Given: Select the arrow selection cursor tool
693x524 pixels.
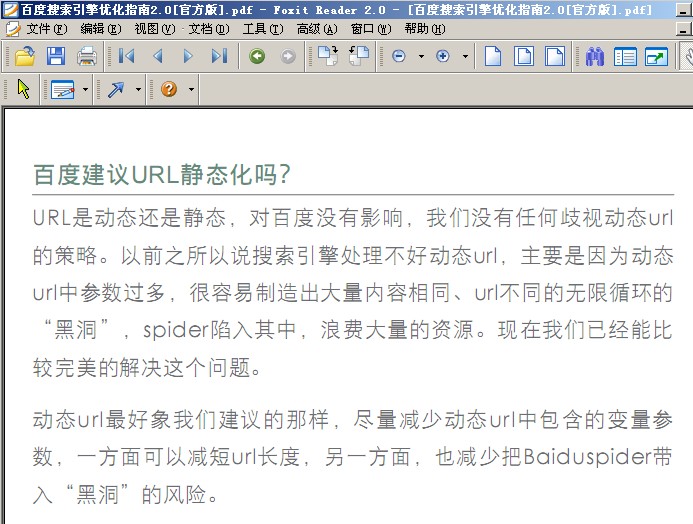Looking at the screenshot, I should point(23,90).
